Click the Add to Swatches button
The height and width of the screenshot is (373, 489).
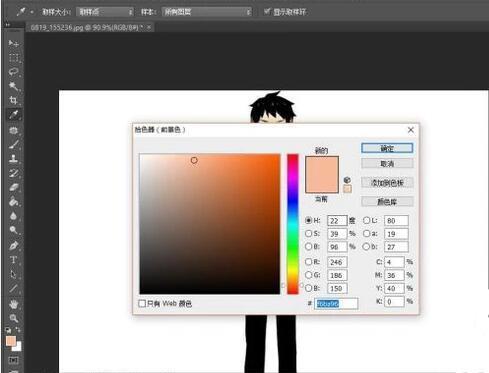click(387, 182)
